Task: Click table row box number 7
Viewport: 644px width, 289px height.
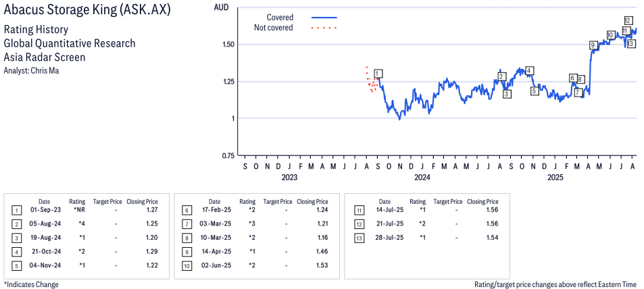Action: click(x=186, y=224)
